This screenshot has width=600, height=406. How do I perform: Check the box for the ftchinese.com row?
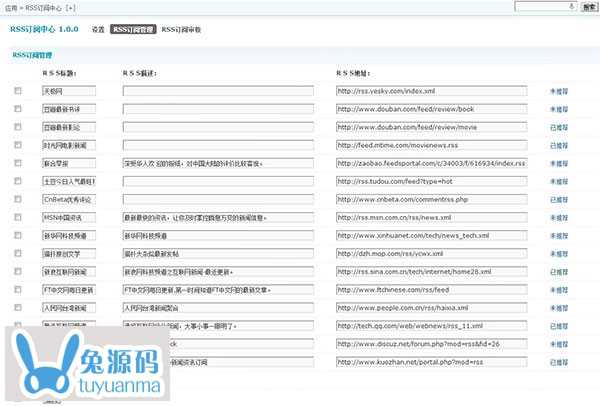point(18,290)
